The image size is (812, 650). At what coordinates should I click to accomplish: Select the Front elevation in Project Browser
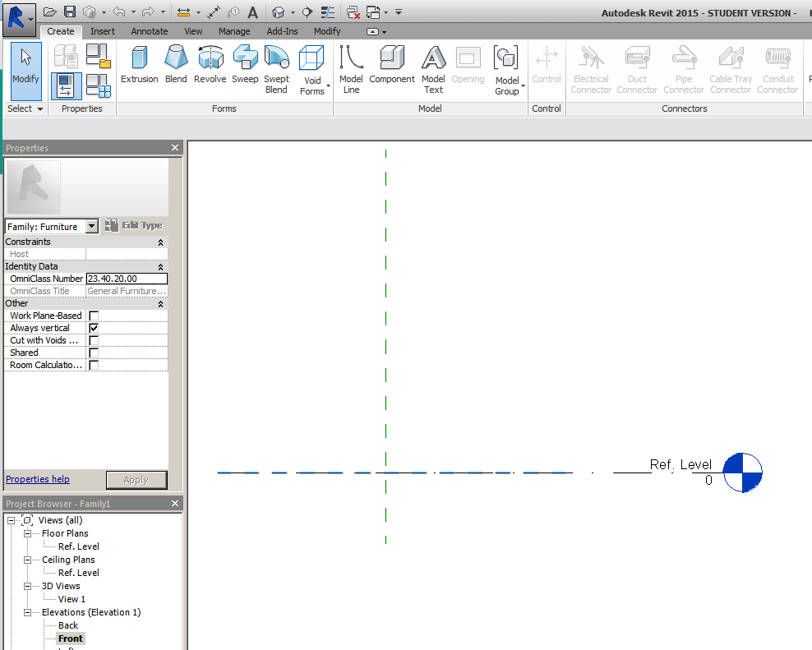pyautogui.click(x=70, y=638)
